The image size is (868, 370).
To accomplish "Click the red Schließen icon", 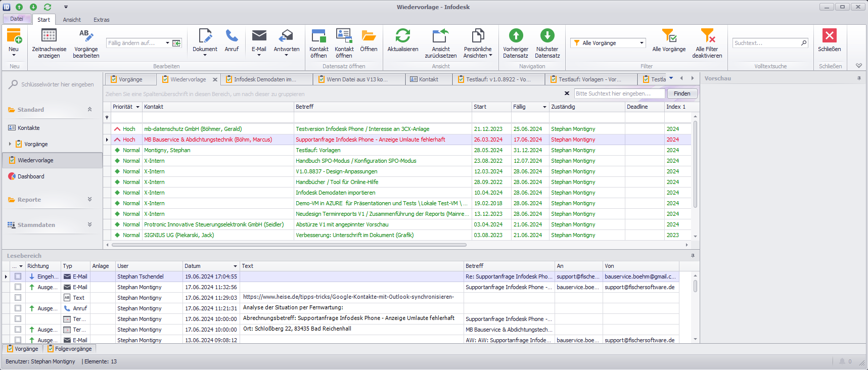I will click(x=830, y=35).
